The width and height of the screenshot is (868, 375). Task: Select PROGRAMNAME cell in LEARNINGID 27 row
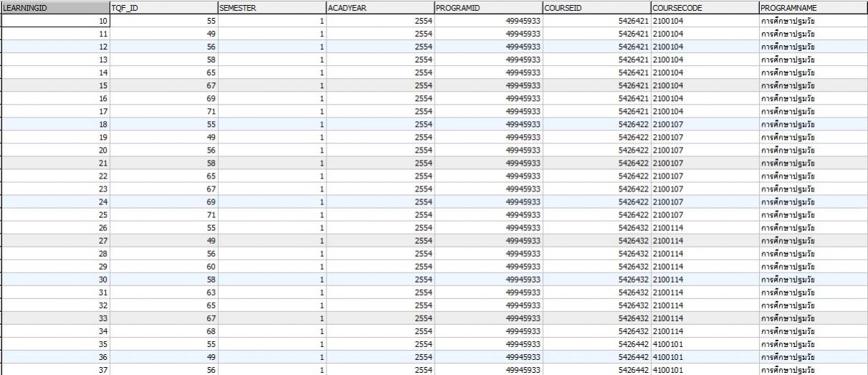tap(813, 240)
